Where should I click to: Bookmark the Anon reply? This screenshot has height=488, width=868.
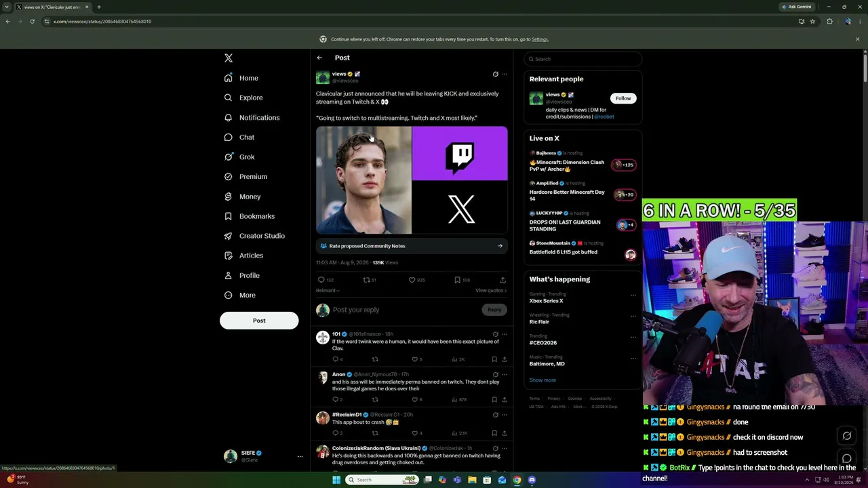[x=494, y=399]
